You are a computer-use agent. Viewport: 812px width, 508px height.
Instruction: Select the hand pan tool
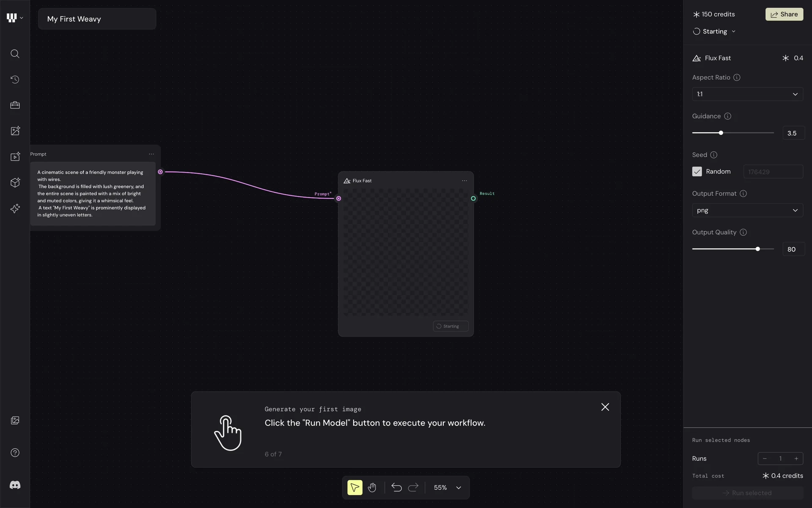click(x=372, y=488)
